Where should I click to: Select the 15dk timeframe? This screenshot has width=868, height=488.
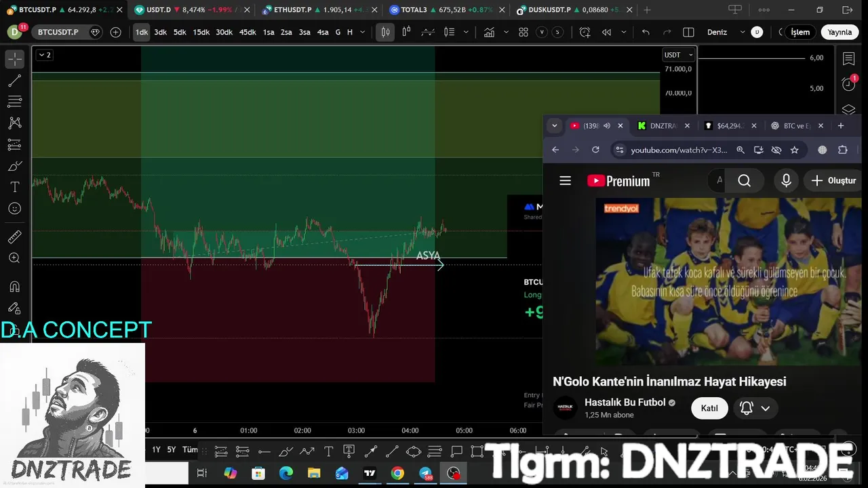[x=201, y=32]
